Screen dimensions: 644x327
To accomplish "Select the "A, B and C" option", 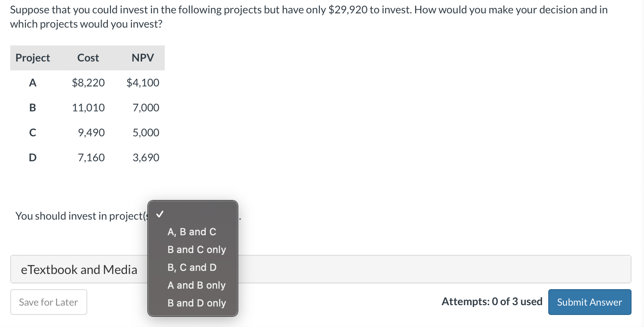I will [192, 232].
